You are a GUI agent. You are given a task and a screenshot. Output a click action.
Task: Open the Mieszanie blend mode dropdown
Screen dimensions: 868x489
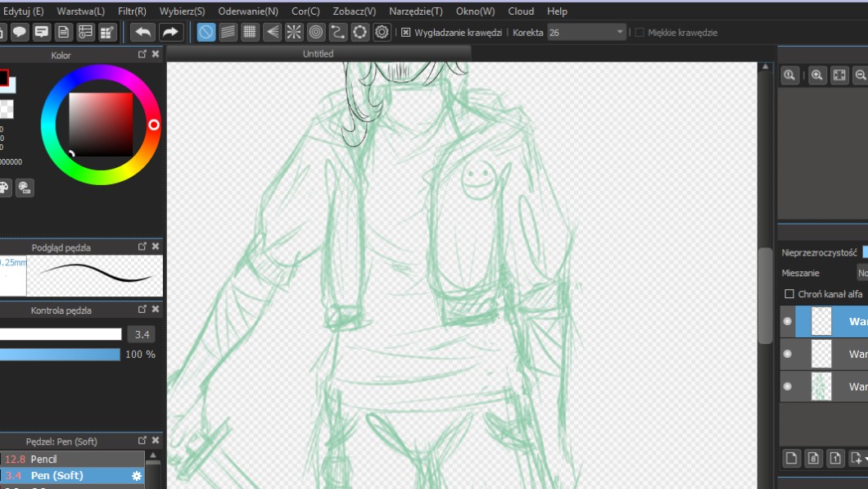pyautogui.click(x=861, y=273)
